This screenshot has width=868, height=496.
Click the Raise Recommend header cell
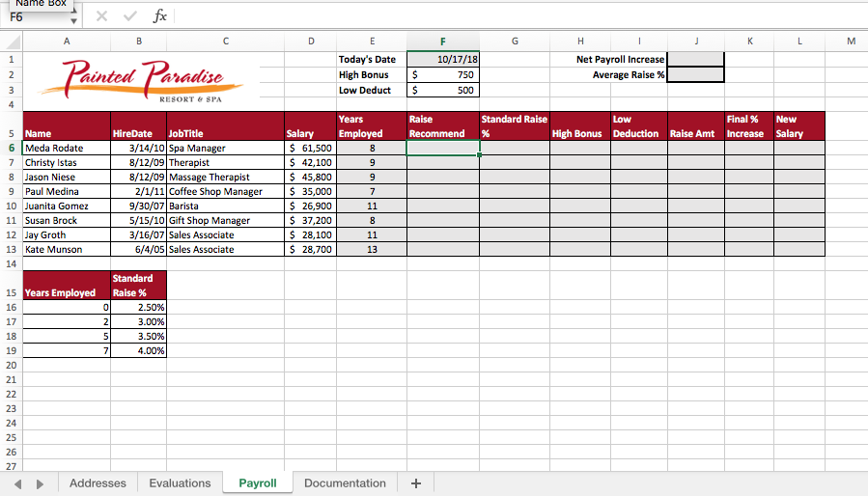click(x=443, y=125)
